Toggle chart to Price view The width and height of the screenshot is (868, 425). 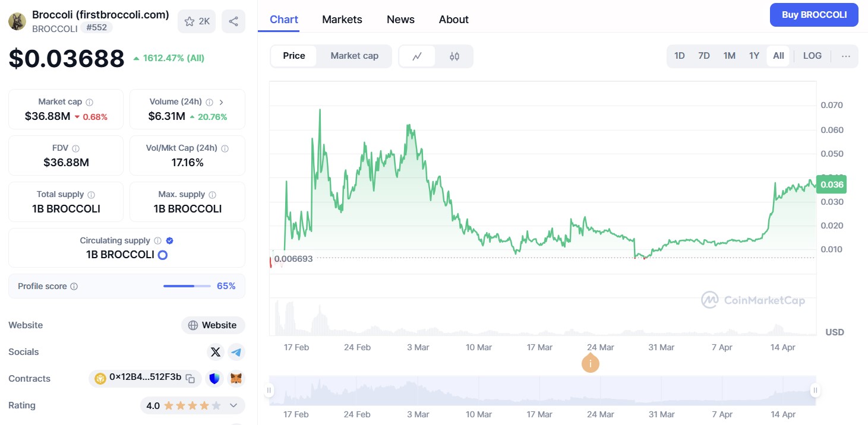(293, 56)
